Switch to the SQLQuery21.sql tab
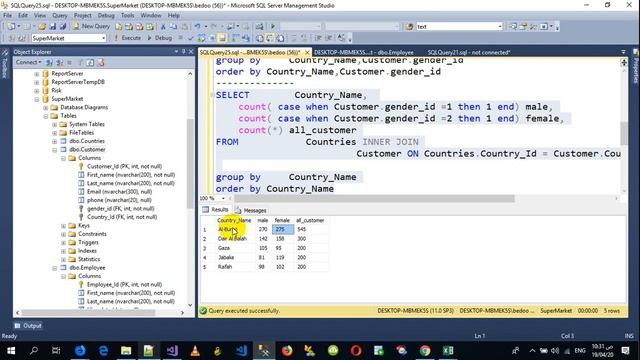Viewport: 640px width, 360px height. [469, 52]
